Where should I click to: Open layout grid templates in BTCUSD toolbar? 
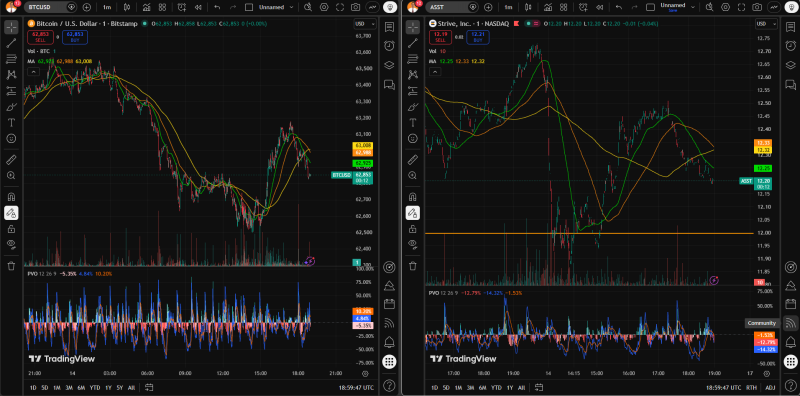(x=162, y=7)
